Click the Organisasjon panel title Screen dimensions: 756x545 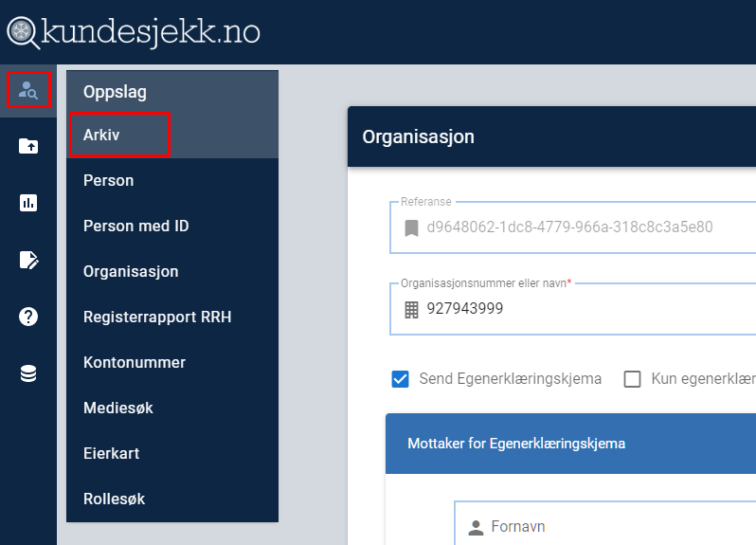(419, 136)
